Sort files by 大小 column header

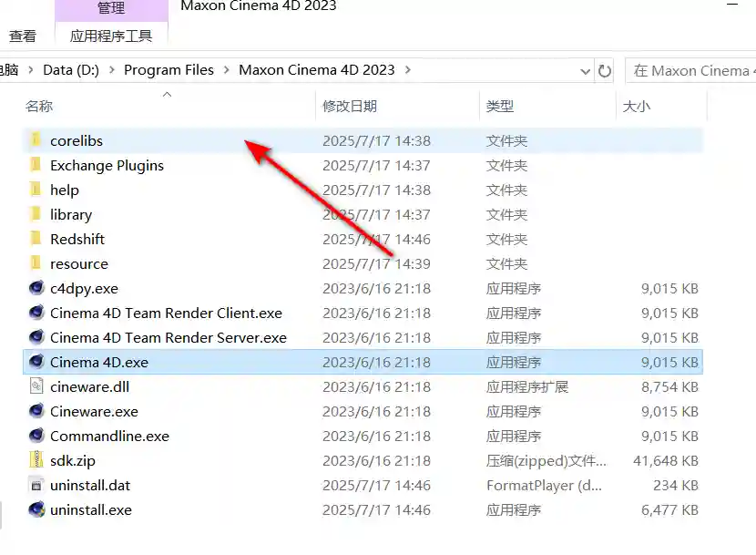[636, 107]
